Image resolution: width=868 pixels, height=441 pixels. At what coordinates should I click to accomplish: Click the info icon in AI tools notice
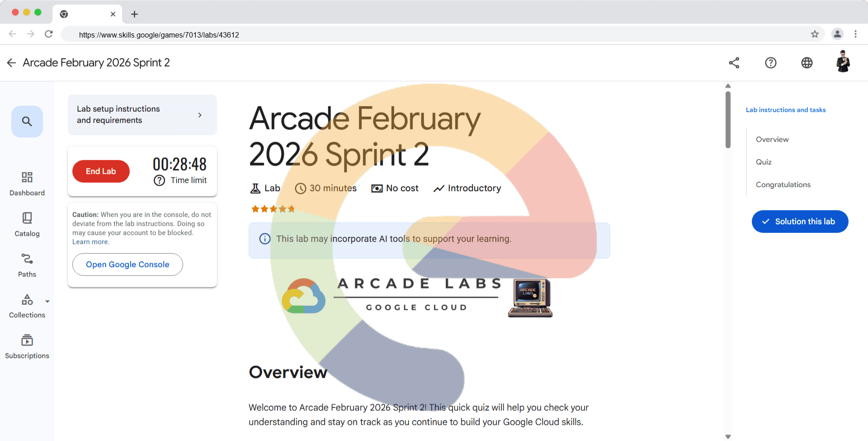[x=265, y=239]
